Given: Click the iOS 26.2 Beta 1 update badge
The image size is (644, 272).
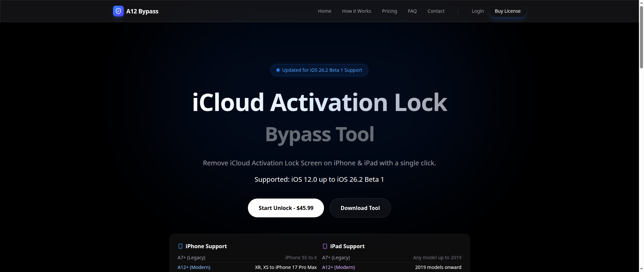Looking at the screenshot, I should [319, 70].
